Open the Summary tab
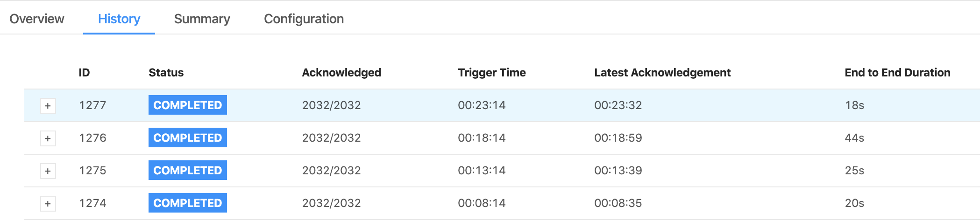 coord(202,19)
